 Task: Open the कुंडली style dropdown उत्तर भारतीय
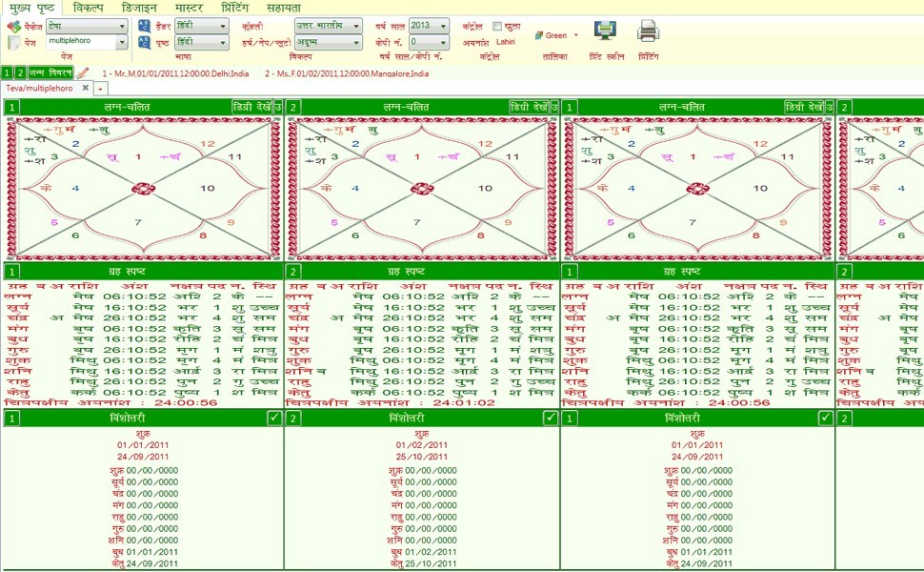[329, 26]
